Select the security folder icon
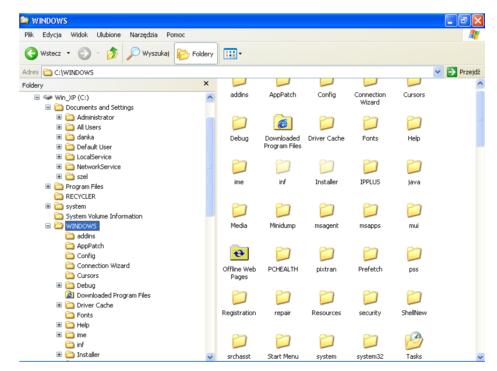Viewport: 497px width, 371px height. (370, 298)
